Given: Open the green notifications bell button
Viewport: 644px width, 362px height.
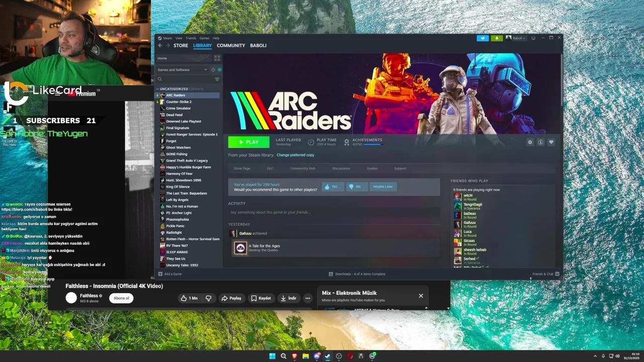Looking at the screenshot, I should point(497,38).
